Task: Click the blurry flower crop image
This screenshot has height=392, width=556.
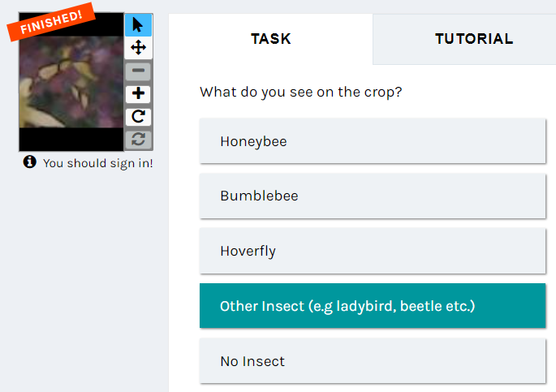Action: point(71,82)
